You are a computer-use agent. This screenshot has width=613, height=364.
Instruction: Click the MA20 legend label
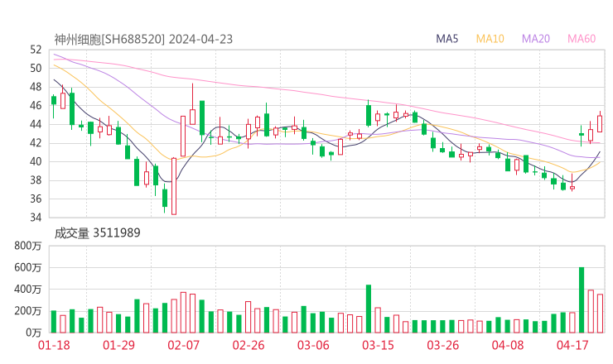click(536, 39)
